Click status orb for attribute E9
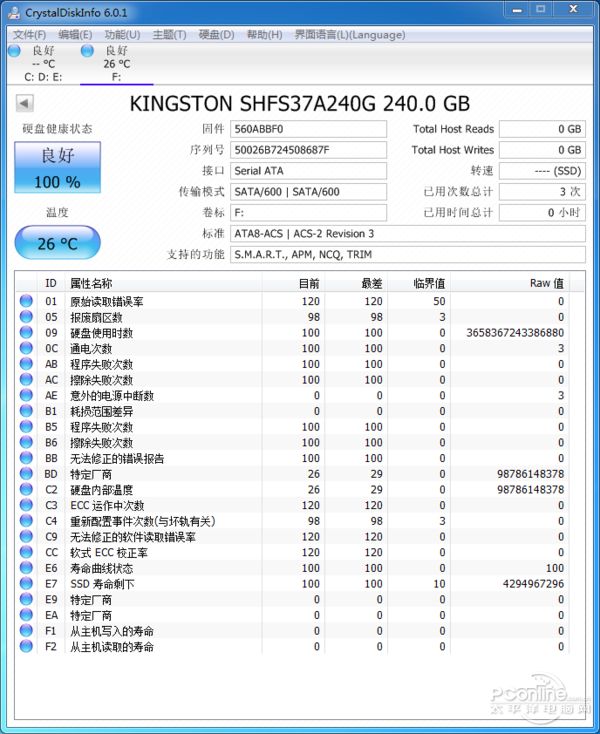 pos(26,599)
